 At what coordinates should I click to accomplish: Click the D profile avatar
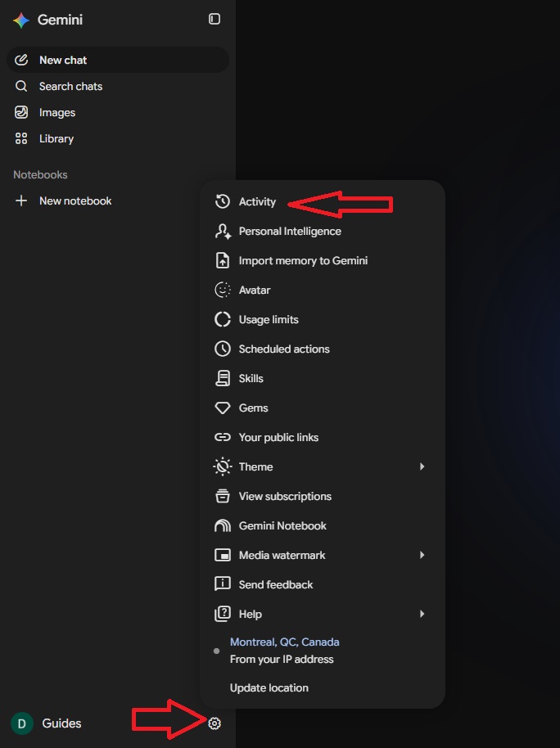pyautogui.click(x=22, y=723)
